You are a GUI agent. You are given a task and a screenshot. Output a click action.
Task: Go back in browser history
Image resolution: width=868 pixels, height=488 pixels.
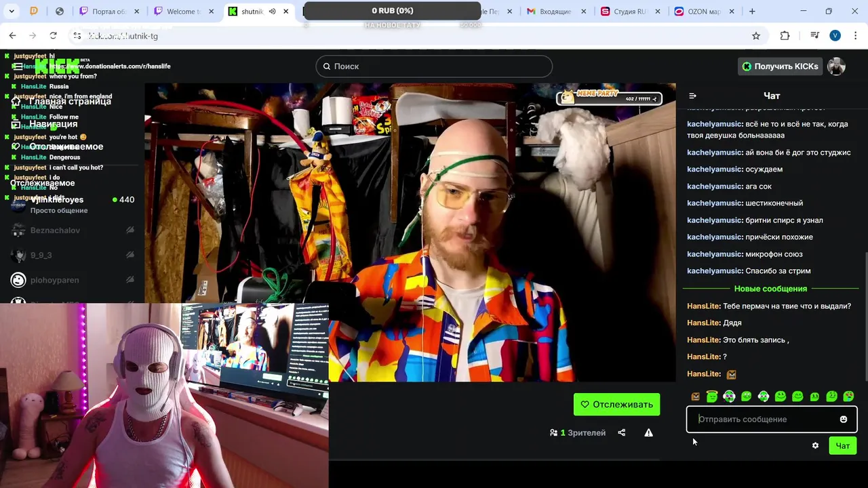13,36
